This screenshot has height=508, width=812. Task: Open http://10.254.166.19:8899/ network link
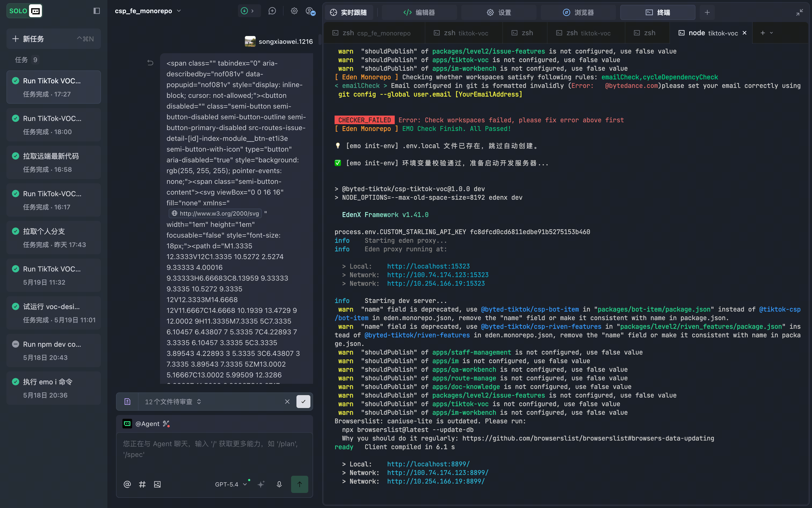436,481
